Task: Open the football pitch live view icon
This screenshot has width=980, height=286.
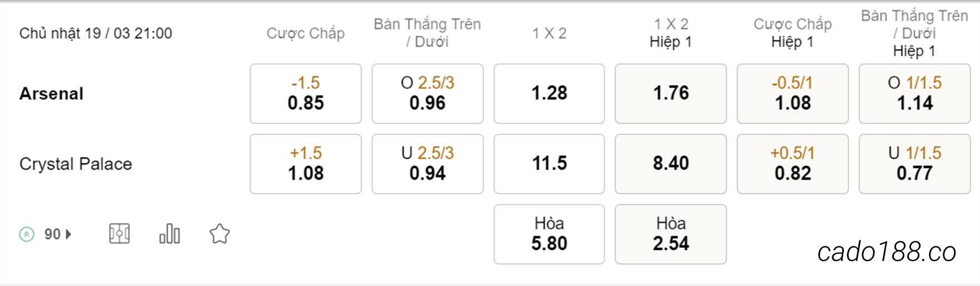Action: [x=119, y=234]
